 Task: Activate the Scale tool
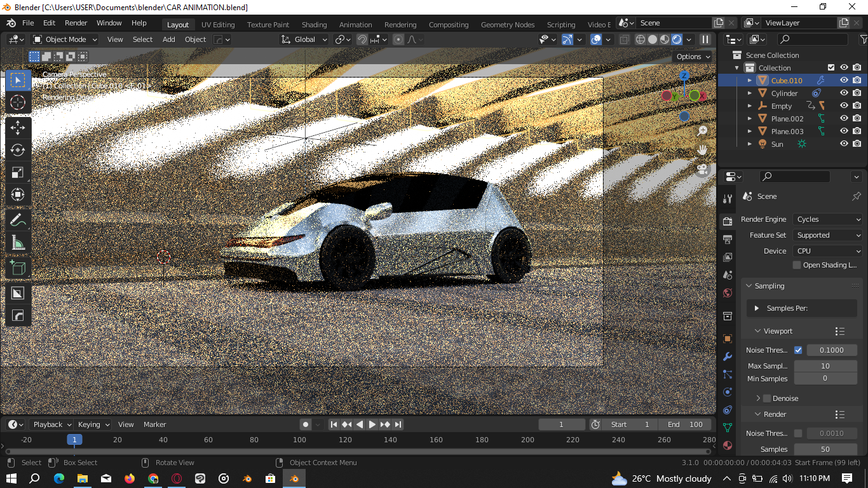pos(18,172)
